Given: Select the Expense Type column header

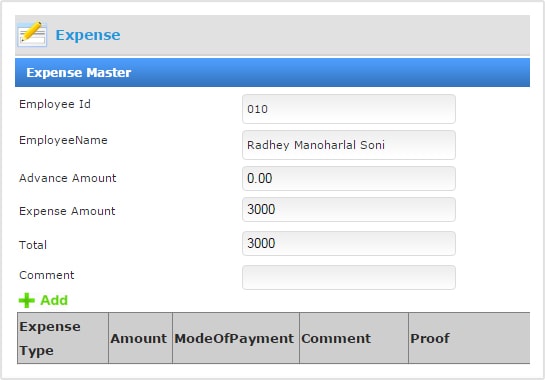Looking at the screenshot, I should pos(63,338).
